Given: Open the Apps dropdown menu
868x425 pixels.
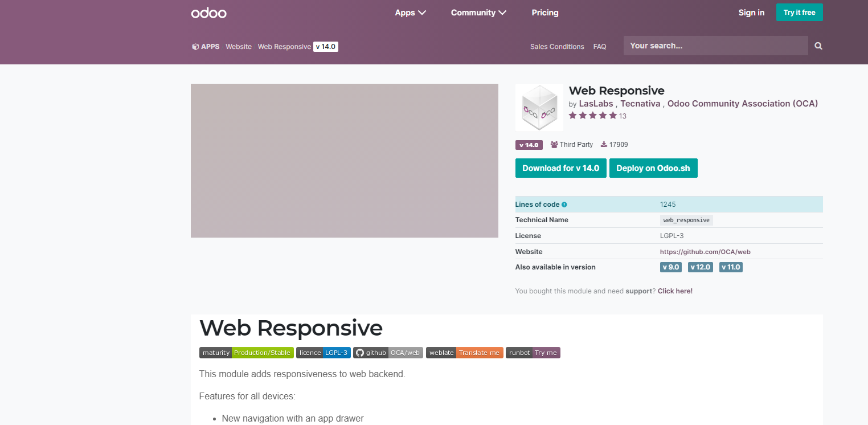Looking at the screenshot, I should (411, 13).
